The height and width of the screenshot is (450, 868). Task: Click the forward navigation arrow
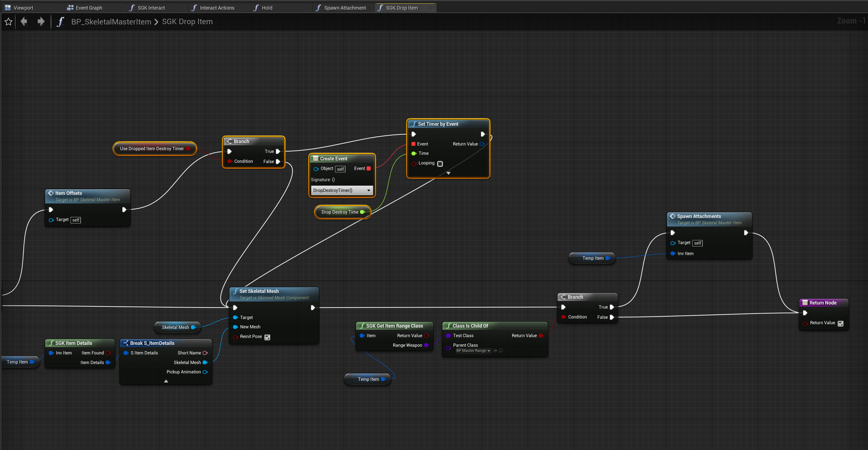coord(41,22)
